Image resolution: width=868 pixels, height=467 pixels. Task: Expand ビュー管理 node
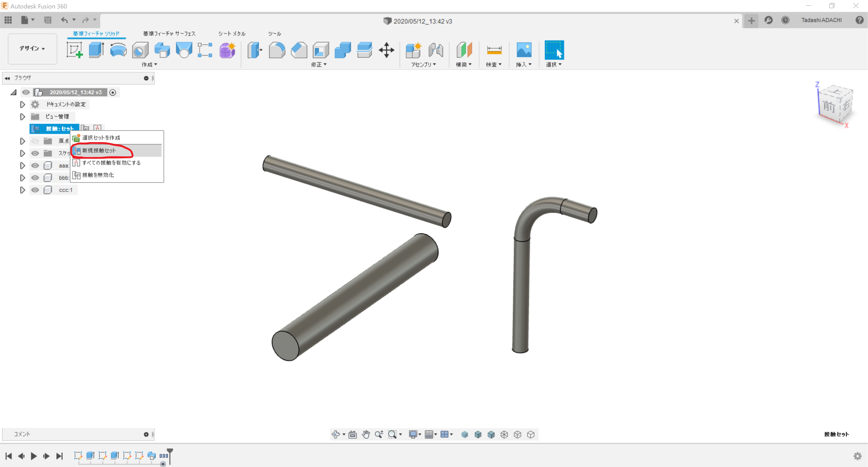(22, 117)
